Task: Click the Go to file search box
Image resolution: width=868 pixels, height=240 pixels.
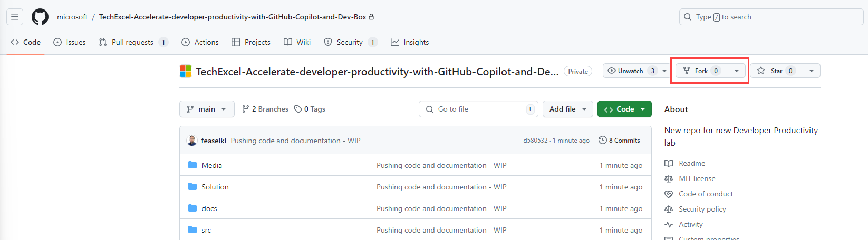Action: [x=478, y=109]
